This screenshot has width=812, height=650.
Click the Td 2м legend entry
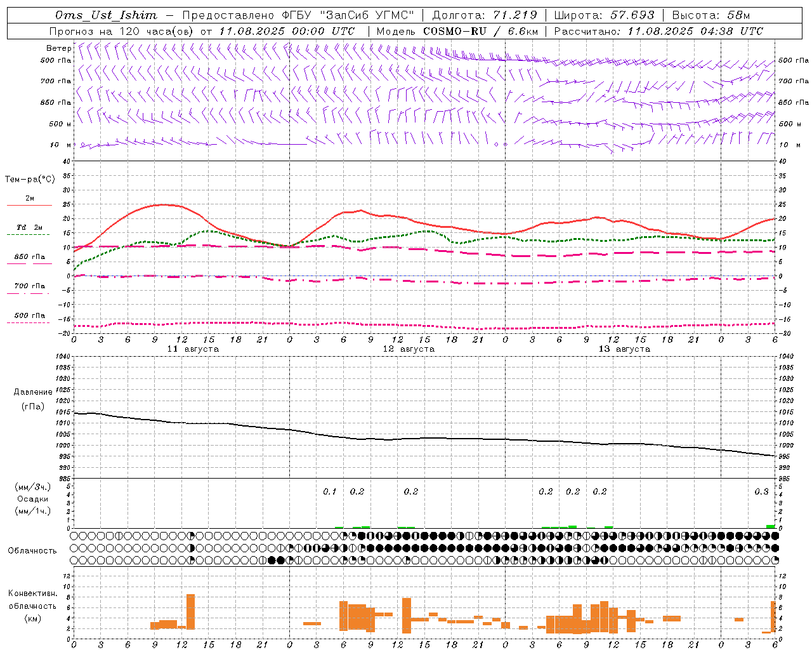click(29, 227)
